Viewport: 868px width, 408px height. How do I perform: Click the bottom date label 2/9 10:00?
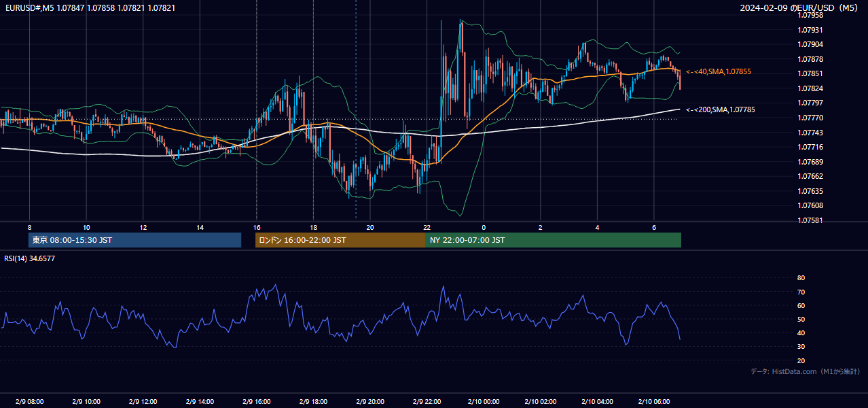86,401
